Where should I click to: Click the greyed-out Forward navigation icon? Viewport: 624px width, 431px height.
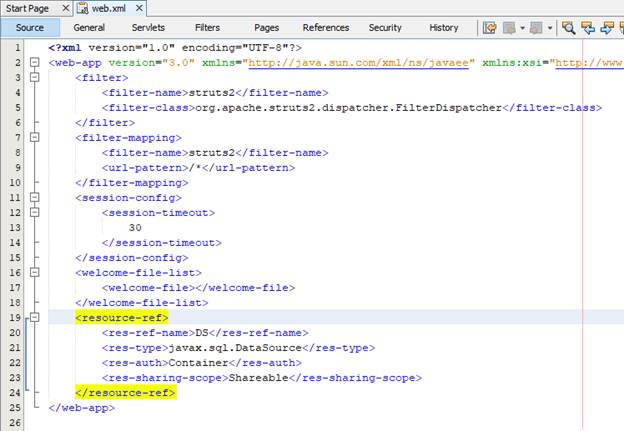[536, 27]
